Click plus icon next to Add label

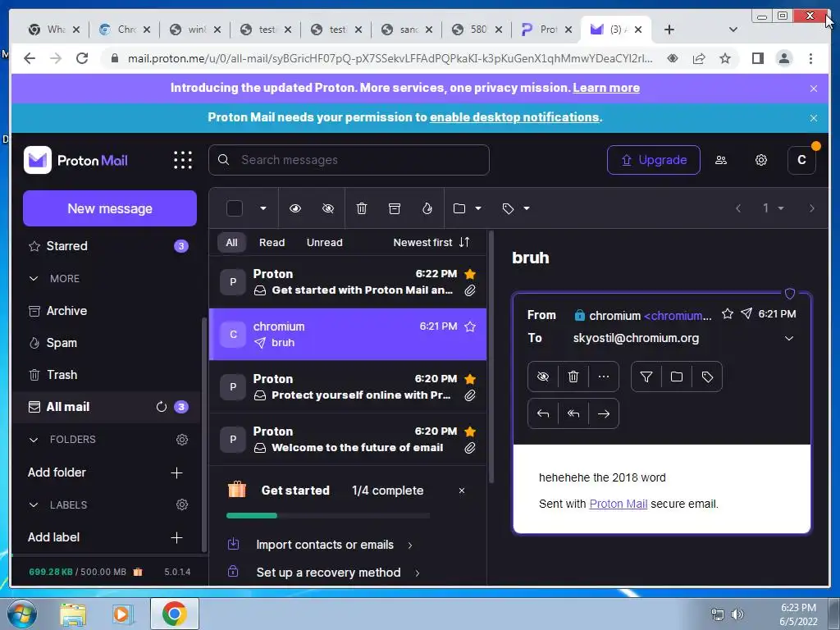pos(176,537)
